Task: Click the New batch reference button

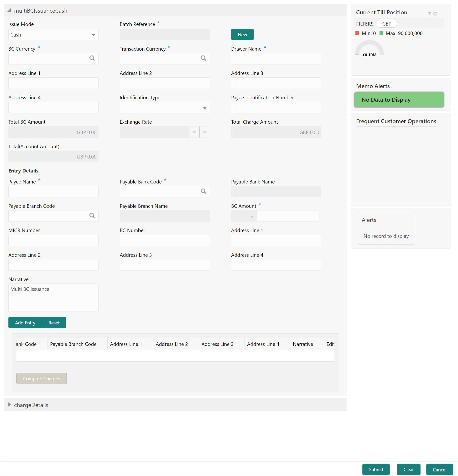Action: 242,34
